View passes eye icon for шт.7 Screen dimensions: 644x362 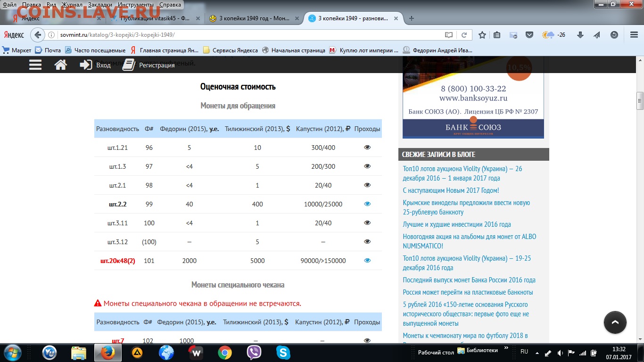[368, 340]
